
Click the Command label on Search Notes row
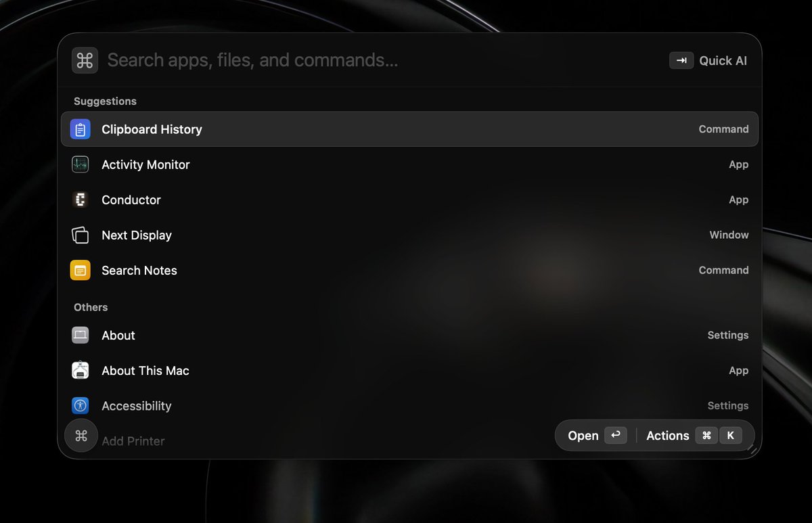pos(723,270)
